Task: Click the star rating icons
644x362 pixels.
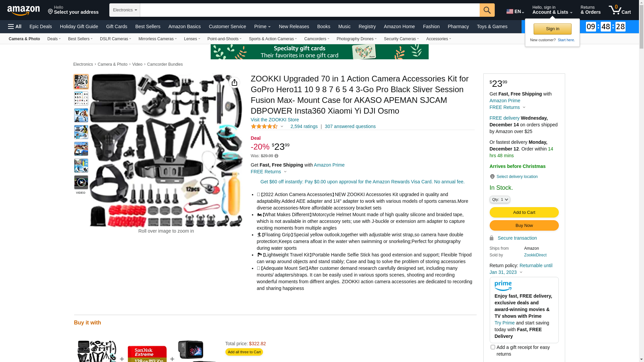Action: [x=264, y=126]
